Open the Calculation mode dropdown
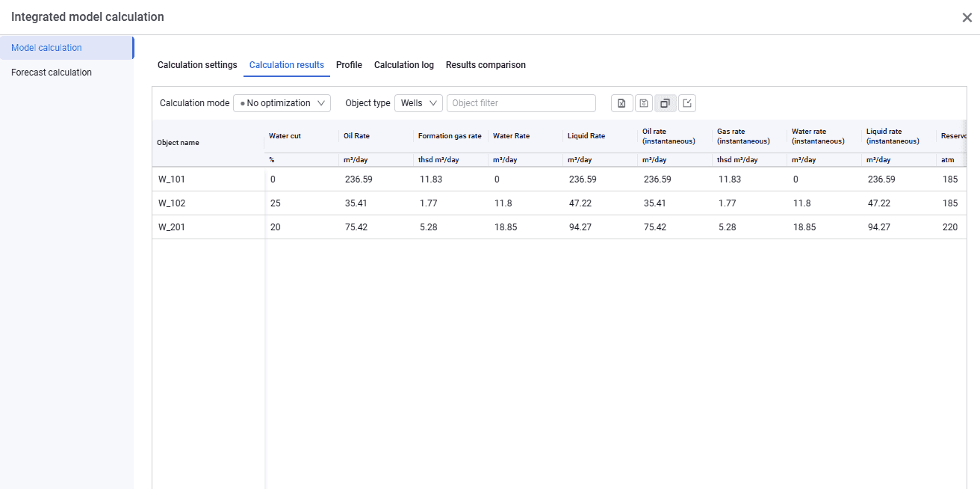Image resolution: width=980 pixels, height=489 pixels. click(x=282, y=103)
